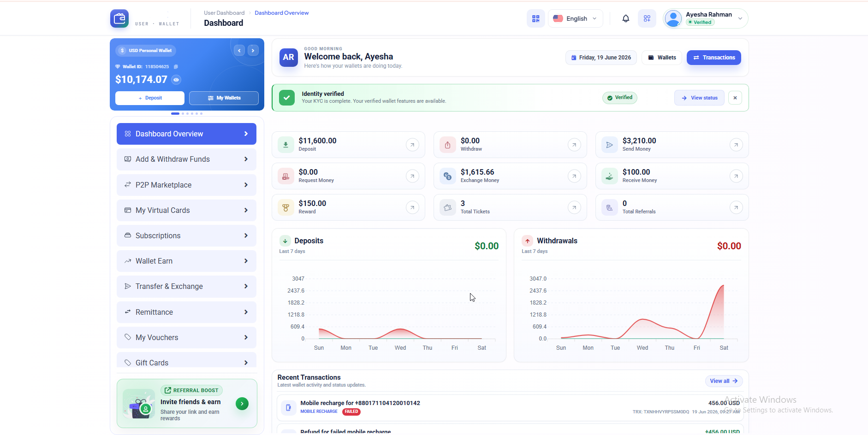The image size is (868, 435).
Task: Open Send Money card arrow icon
Action: (x=736, y=145)
